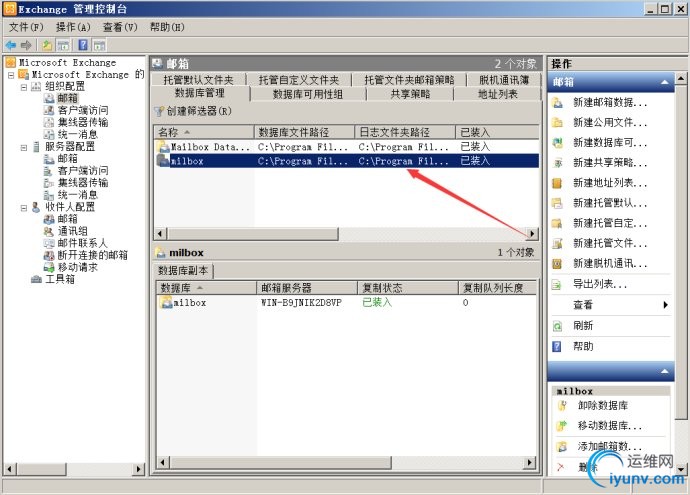Sort by 复制状态 column header

point(407,288)
